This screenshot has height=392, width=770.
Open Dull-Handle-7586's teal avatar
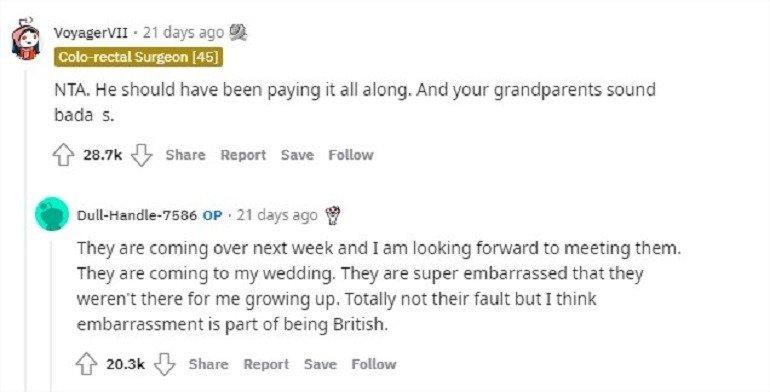pyautogui.click(x=51, y=214)
